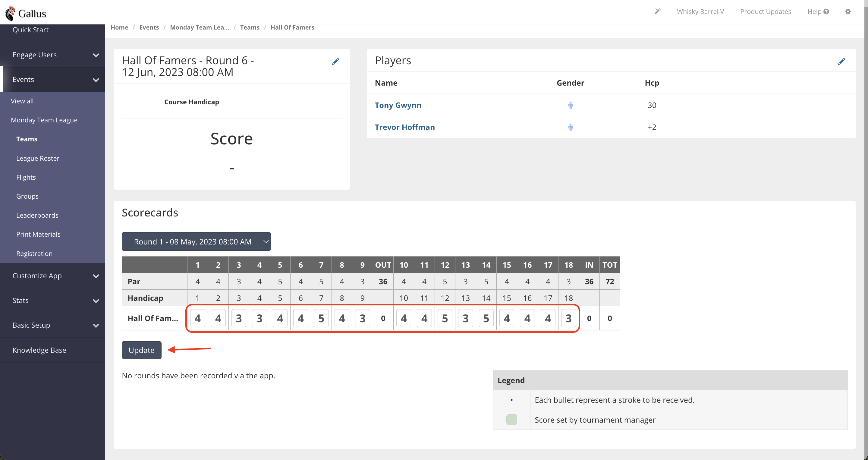The height and width of the screenshot is (460, 868).
Task: Click hole 12 score input
Action: (x=445, y=318)
